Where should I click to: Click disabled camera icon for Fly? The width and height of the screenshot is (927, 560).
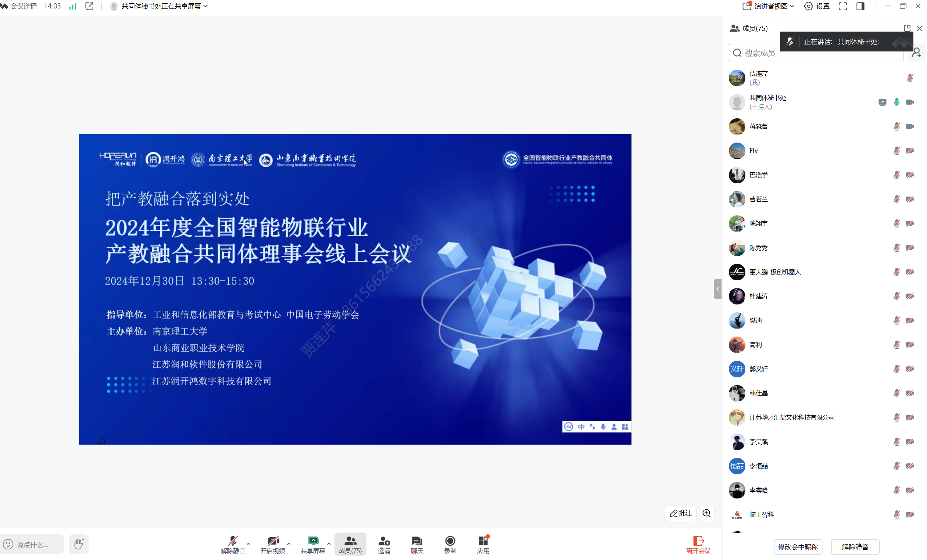click(x=910, y=151)
